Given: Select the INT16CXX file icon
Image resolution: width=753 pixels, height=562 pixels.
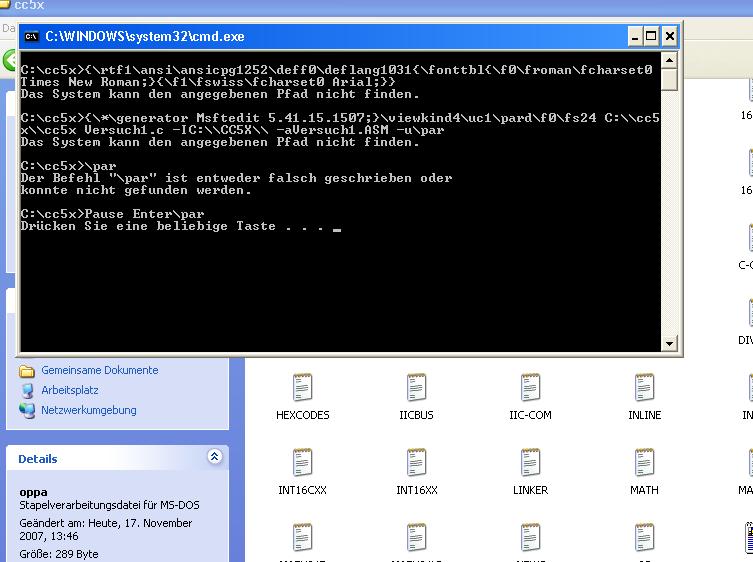Looking at the screenshot, I should pyautogui.click(x=303, y=463).
